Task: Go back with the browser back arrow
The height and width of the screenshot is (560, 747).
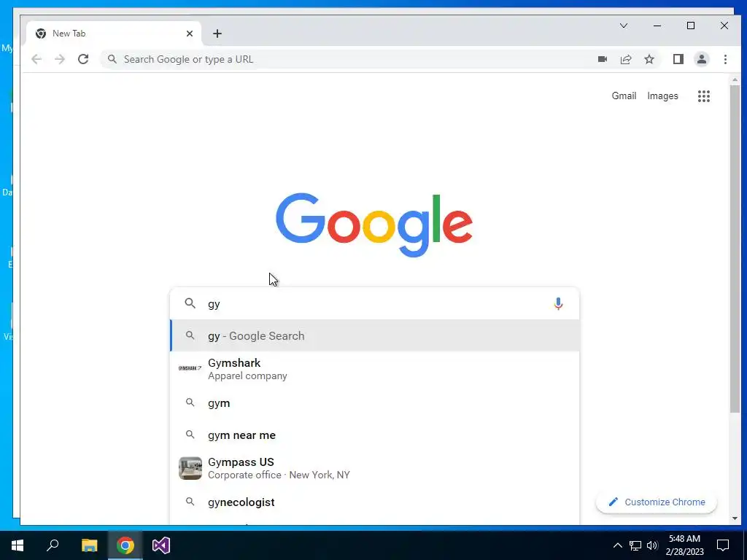Action: pos(36,59)
